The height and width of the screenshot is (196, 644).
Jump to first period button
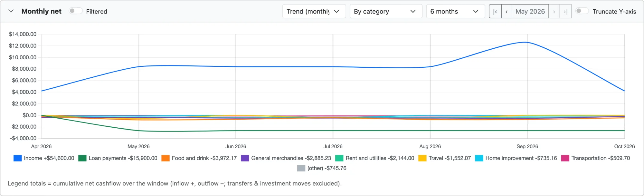(x=495, y=11)
